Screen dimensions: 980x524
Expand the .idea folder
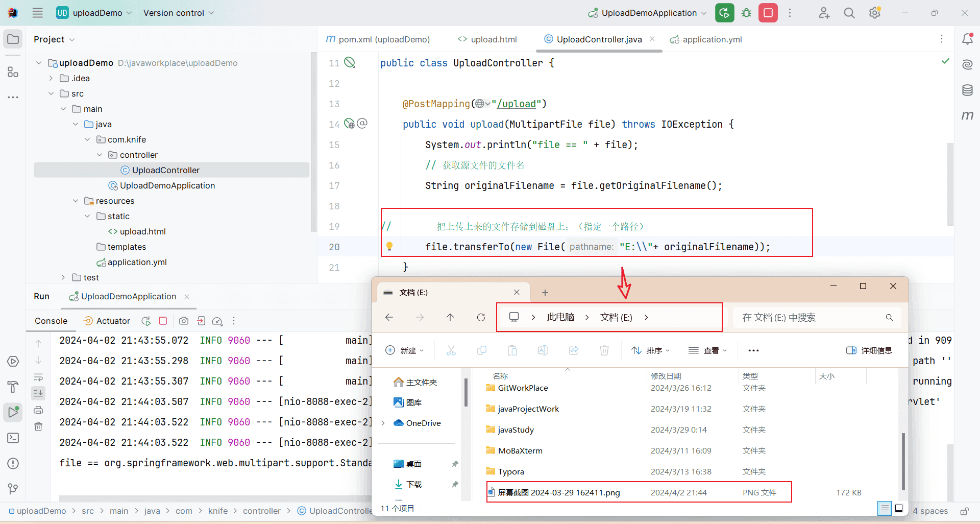click(51, 78)
